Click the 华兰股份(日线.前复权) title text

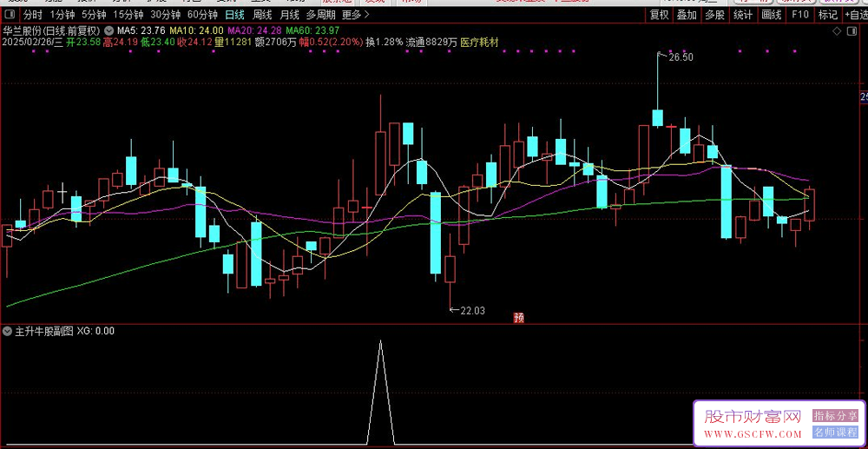coord(53,30)
